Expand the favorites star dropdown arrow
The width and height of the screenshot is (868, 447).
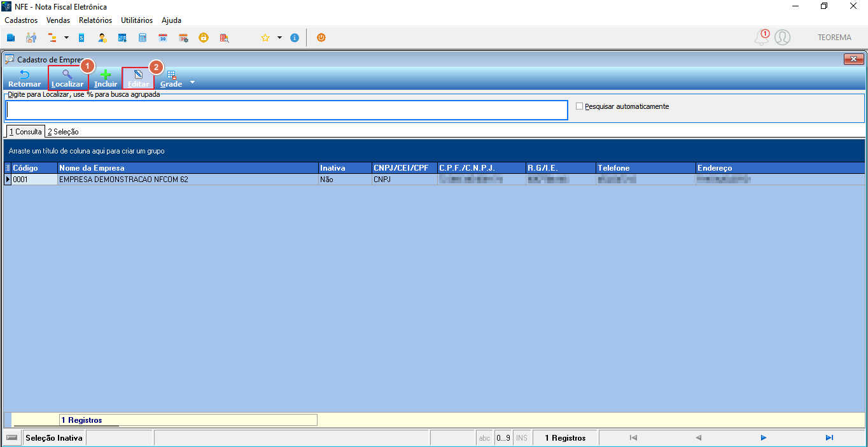click(279, 38)
